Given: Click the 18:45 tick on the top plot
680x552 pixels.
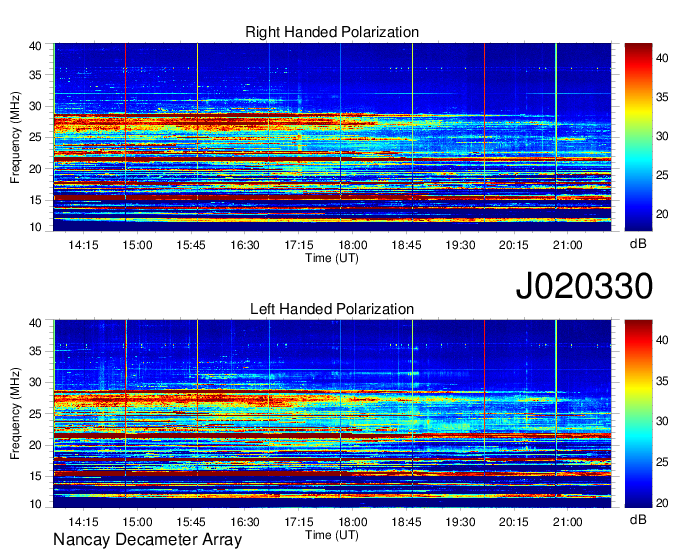Looking at the screenshot, I should coord(406,245).
